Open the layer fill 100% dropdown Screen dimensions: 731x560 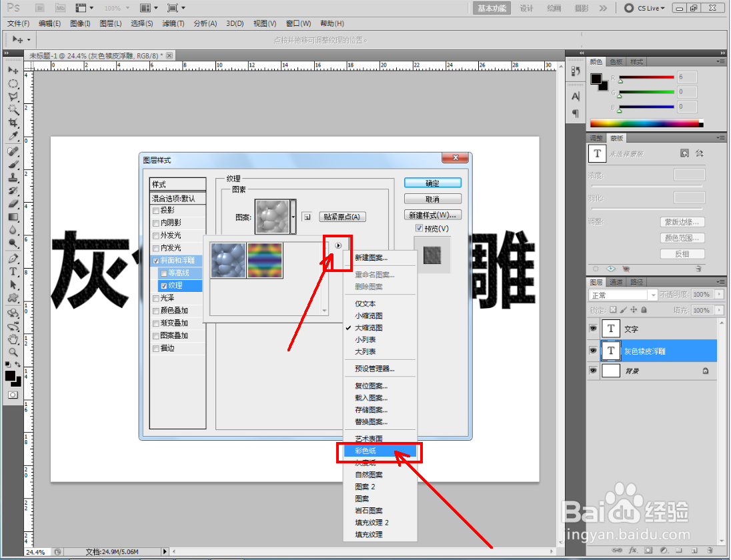720,310
